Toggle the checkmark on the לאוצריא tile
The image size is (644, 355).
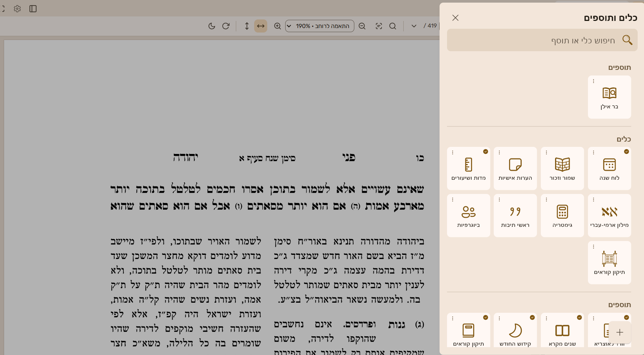[x=626, y=317]
